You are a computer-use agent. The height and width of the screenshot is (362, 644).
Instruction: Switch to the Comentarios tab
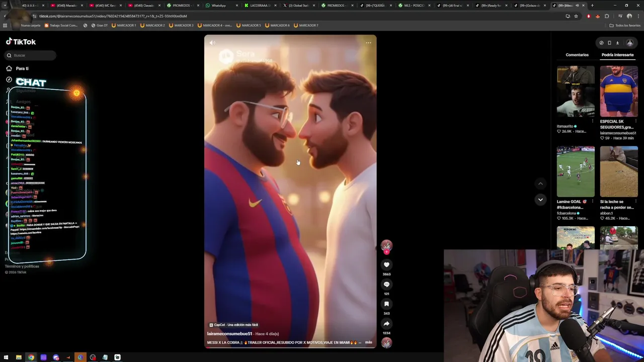pyautogui.click(x=577, y=55)
